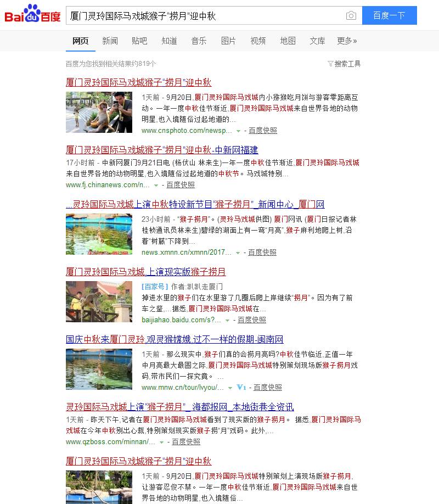
Task: Switch to the 文库 tab
Action: point(317,41)
